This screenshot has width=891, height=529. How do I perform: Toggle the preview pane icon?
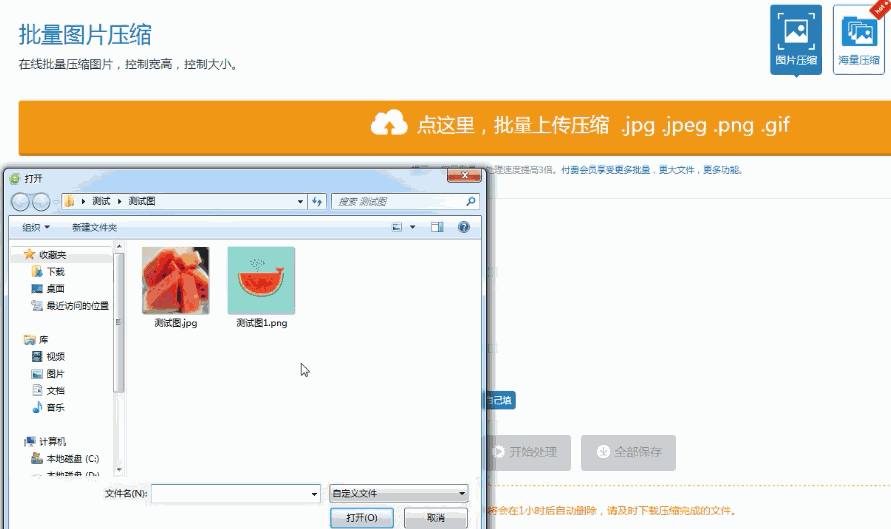point(437,227)
